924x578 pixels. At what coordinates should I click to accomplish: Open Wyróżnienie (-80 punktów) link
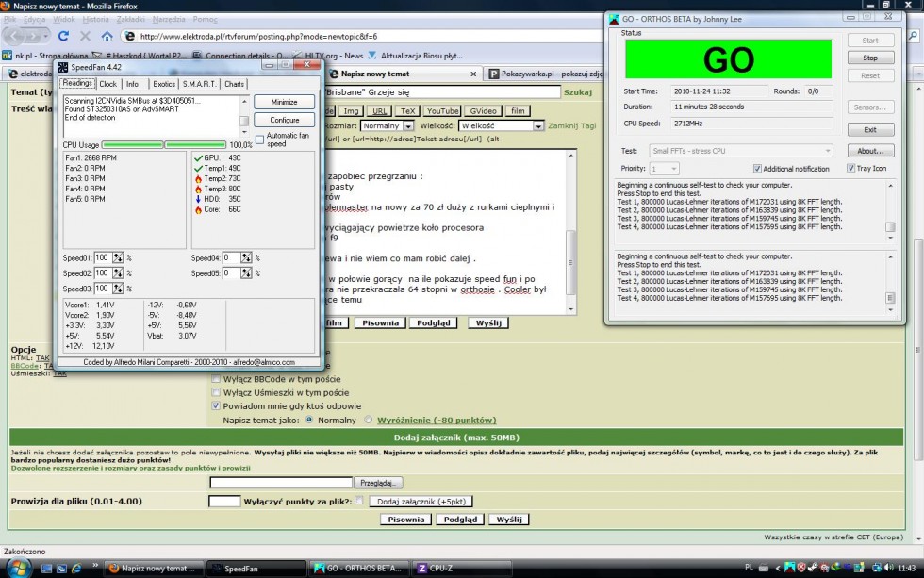point(437,421)
